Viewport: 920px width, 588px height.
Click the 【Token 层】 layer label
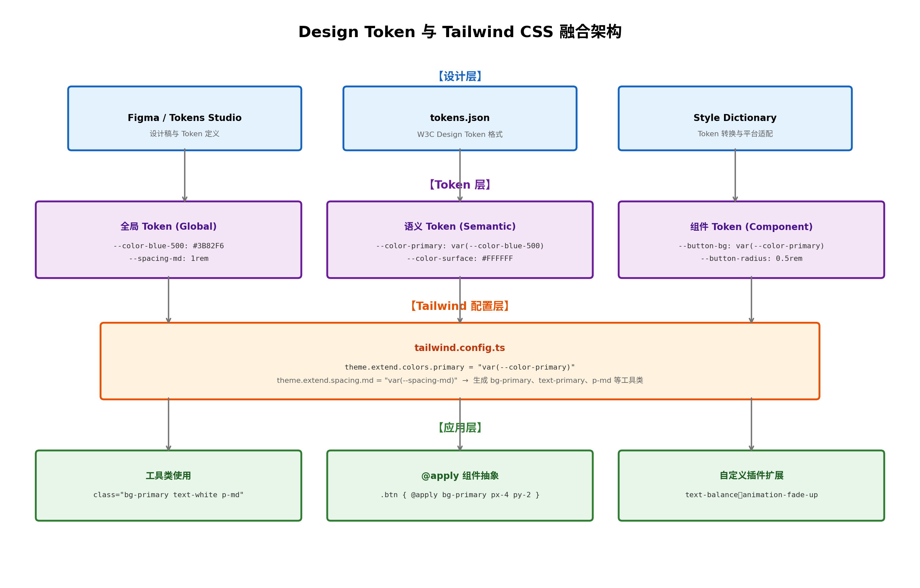(460, 185)
